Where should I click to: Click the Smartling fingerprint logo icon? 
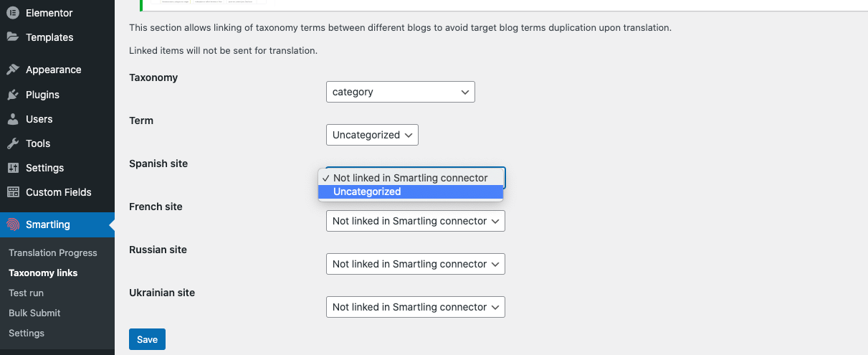click(13, 224)
